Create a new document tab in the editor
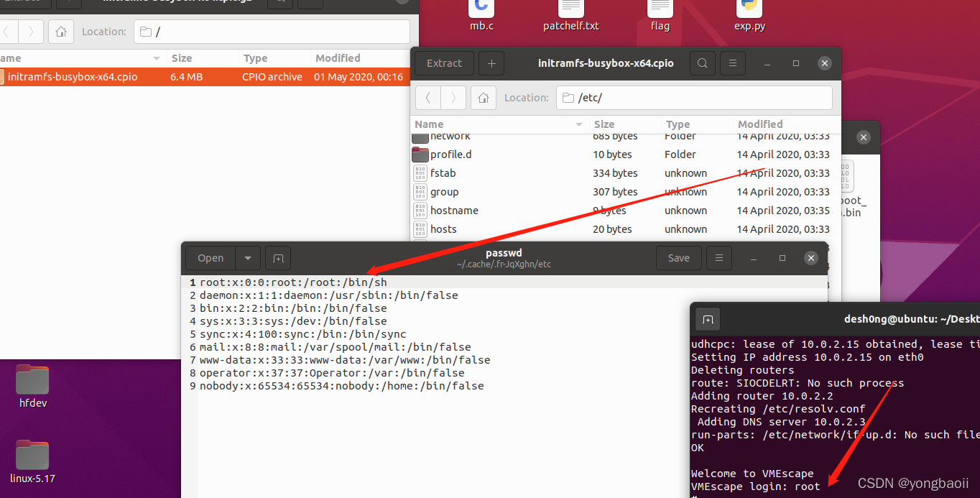 [278, 258]
